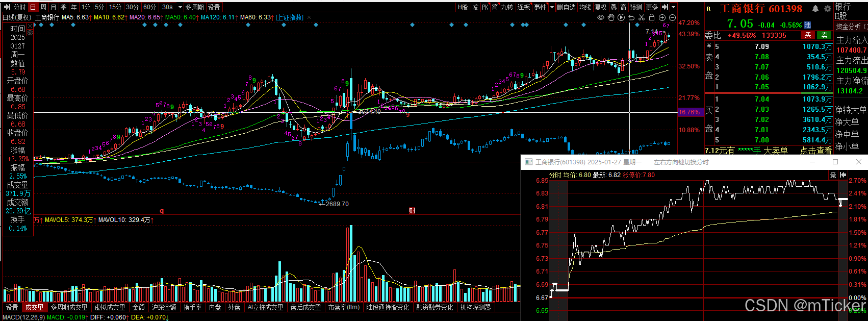The height and width of the screenshot is (321, 868).
Task: Click the collapse arrow icon at toolbar left
Action: pos(7,7)
